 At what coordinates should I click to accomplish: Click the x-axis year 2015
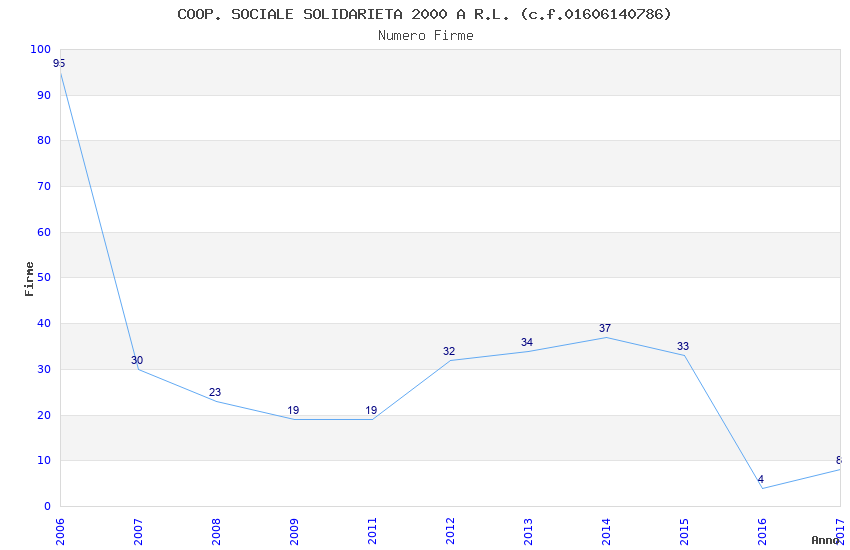pos(684,532)
